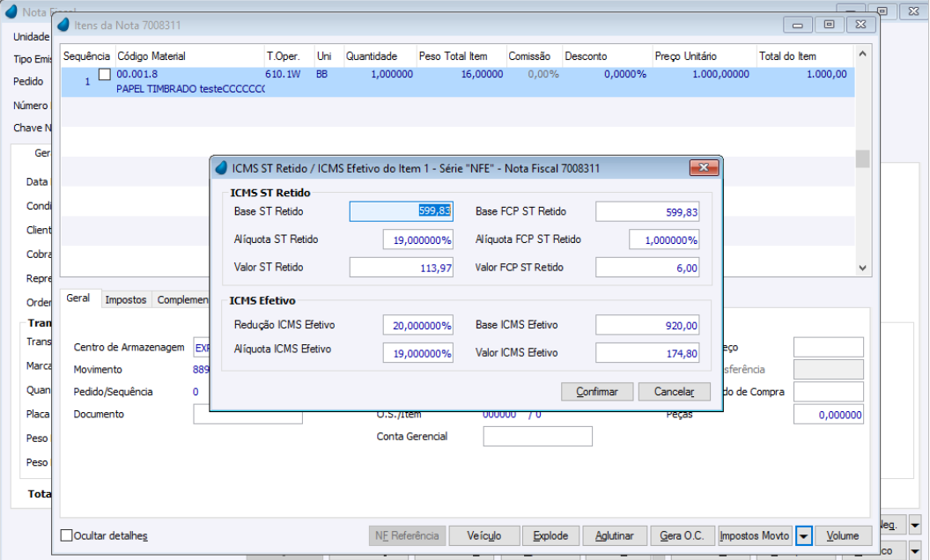Viewport: 930px width, 560px height.
Task: Minimize the Itens da Nota window
Action: [x=797, y=25]
